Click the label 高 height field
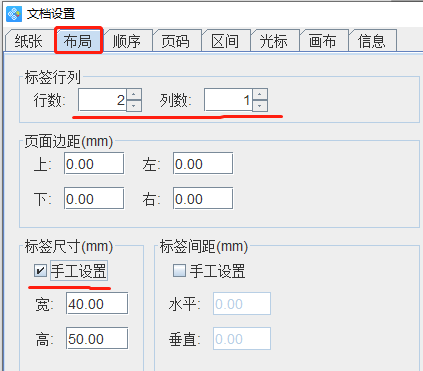 [97, 338]
